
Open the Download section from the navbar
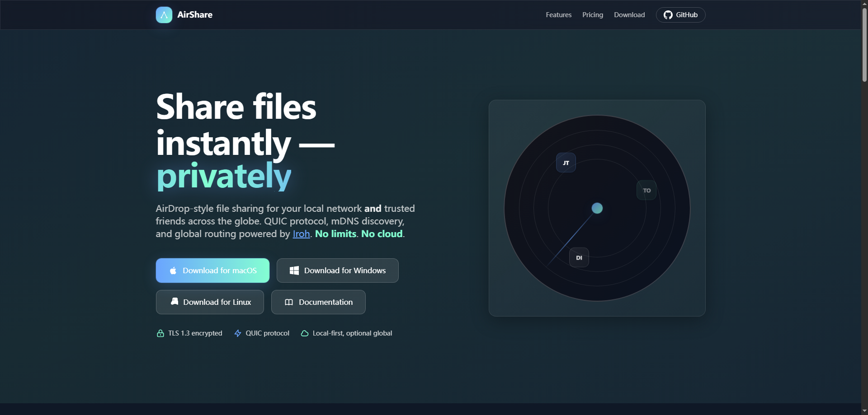pos(629,14)
